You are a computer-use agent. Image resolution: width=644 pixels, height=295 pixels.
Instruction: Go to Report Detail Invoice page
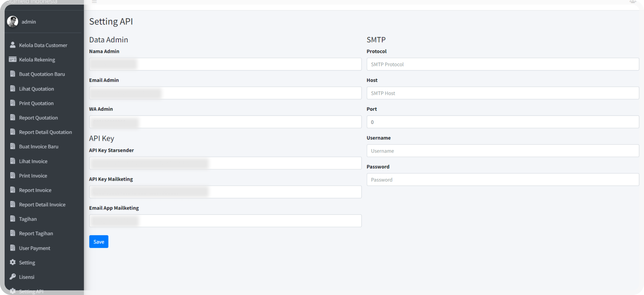coord(42,204)
